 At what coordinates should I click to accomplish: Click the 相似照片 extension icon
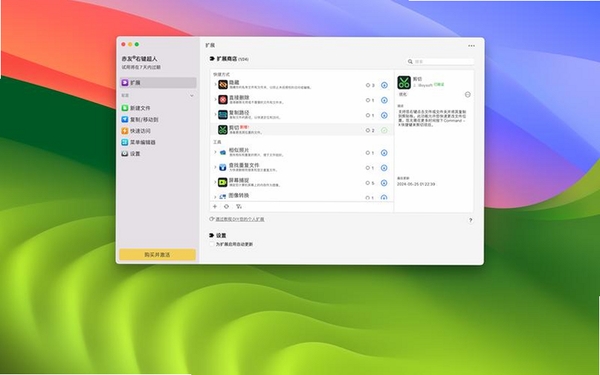(223, 153)
